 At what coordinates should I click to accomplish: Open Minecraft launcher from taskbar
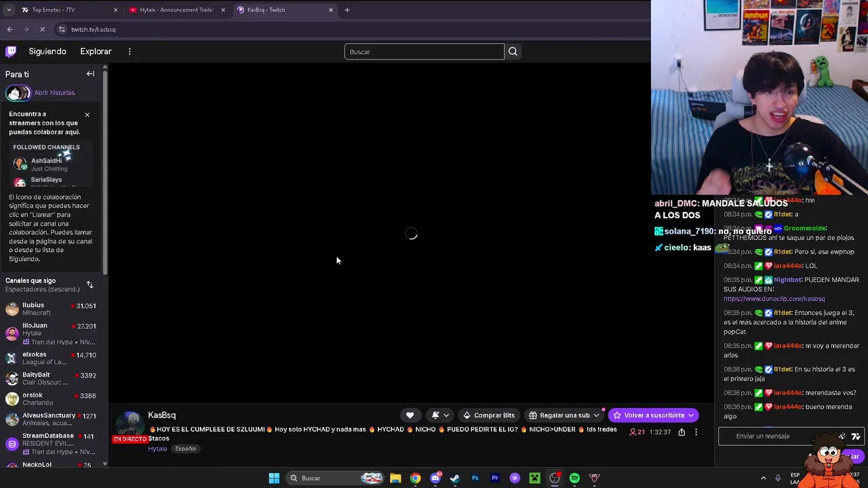[x=534, y=478]
